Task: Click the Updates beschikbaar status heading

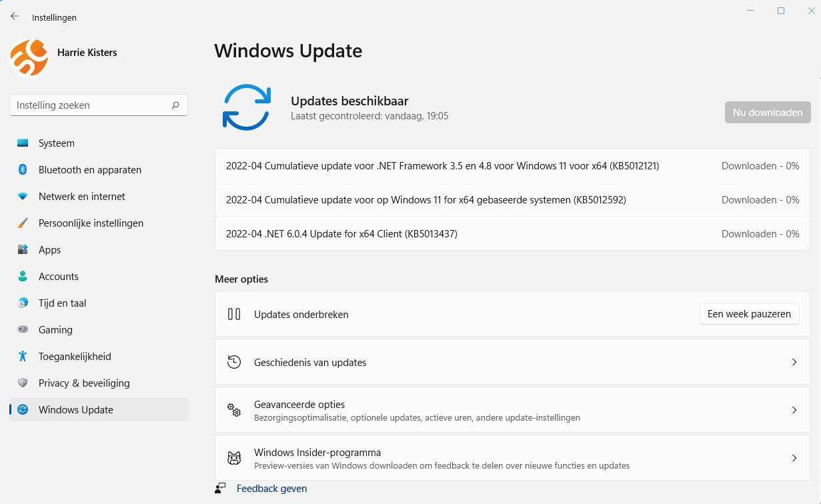Action: click(x=349, y=101)
